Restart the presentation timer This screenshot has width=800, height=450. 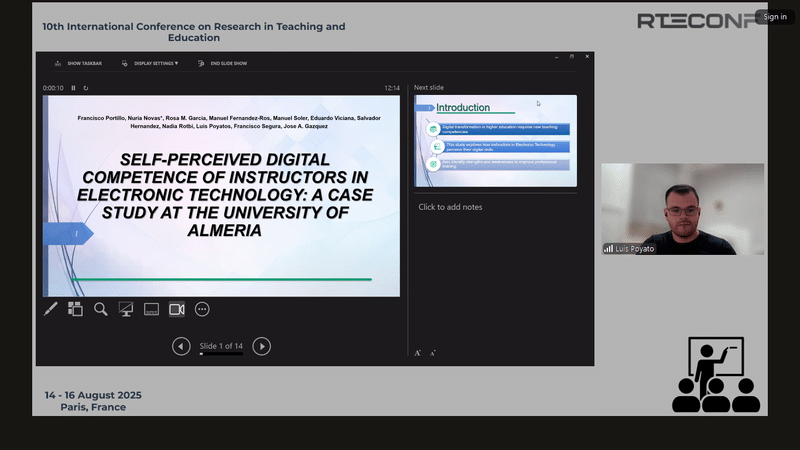(86, 88)
